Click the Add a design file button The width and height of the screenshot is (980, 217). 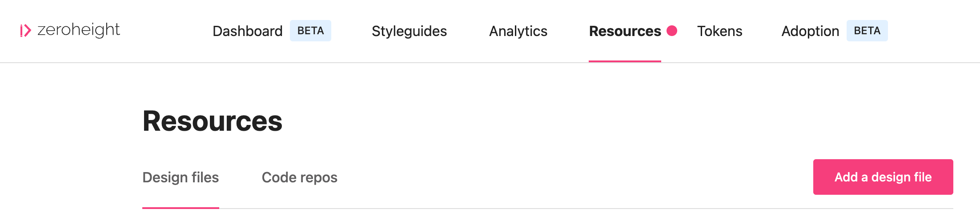pos(883,177)
